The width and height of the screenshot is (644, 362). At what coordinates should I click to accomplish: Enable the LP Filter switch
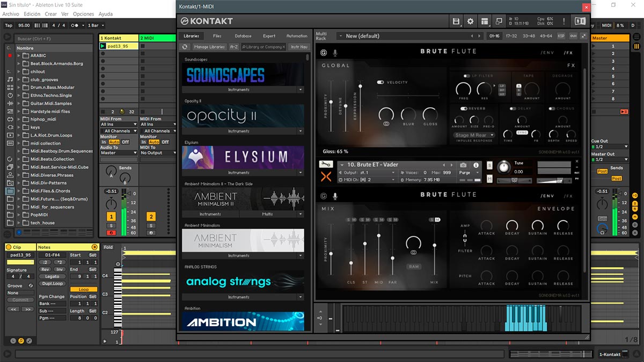(466, 76)
